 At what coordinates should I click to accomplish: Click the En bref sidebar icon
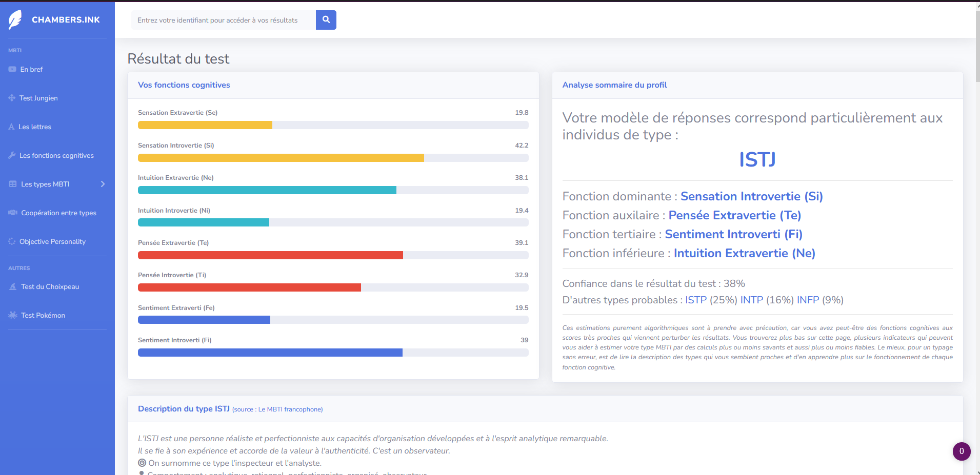tap(12, 69)
